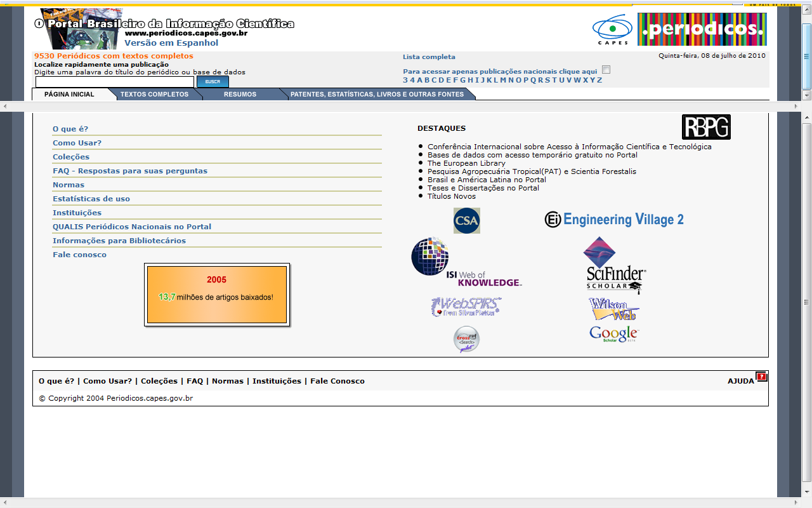Open footer Instituições link
Screen dimensions: 812x508
pos(277,381)
